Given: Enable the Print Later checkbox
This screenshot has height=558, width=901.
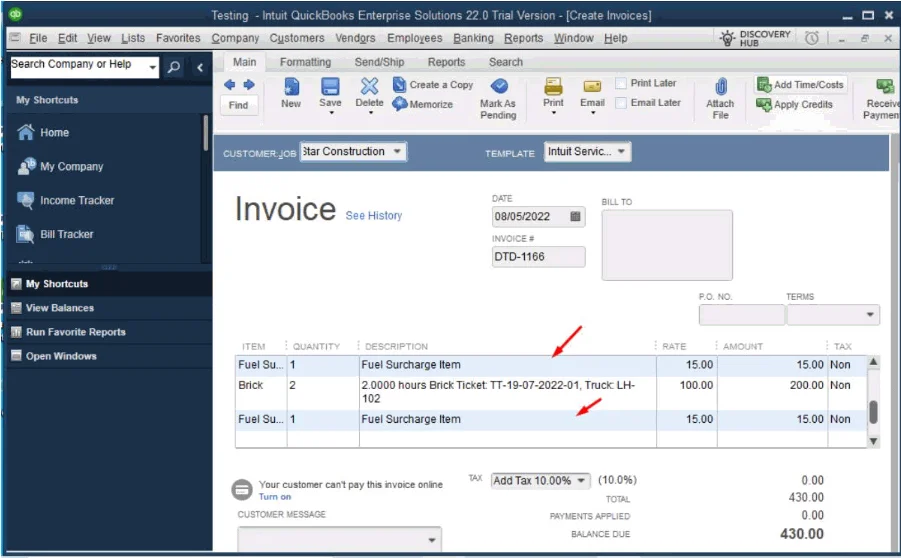Looking at the screenshot, I should click(621, 84).
